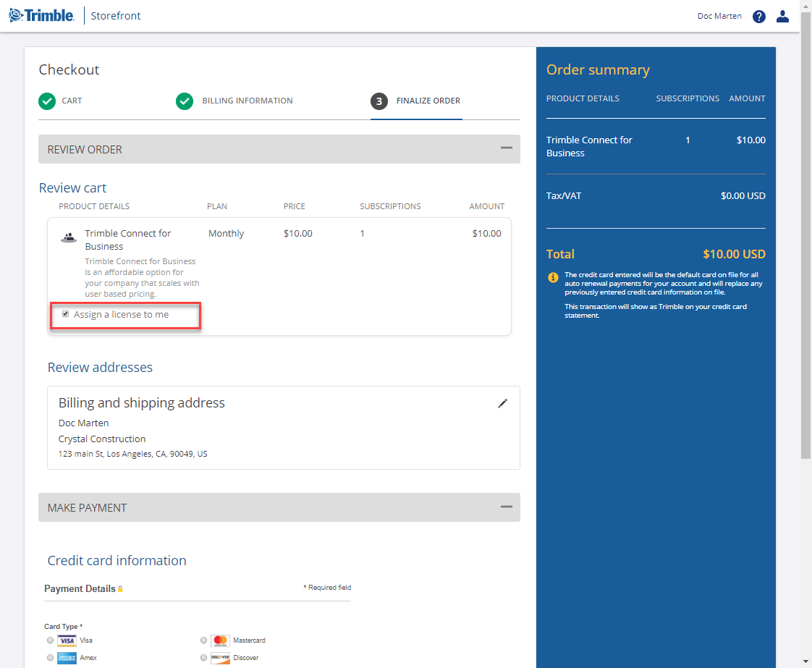Click the Checkout page title

click(x=69, y=70)
